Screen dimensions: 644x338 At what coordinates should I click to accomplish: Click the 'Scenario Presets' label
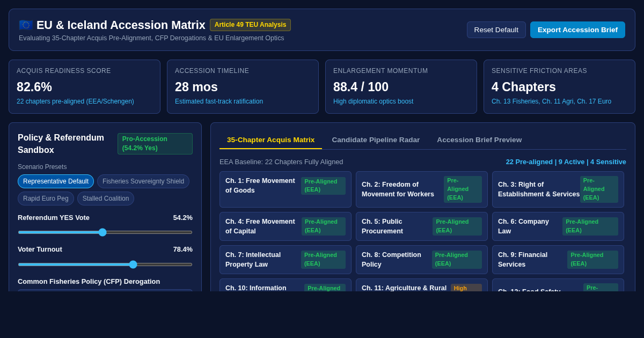click(42, 167)
